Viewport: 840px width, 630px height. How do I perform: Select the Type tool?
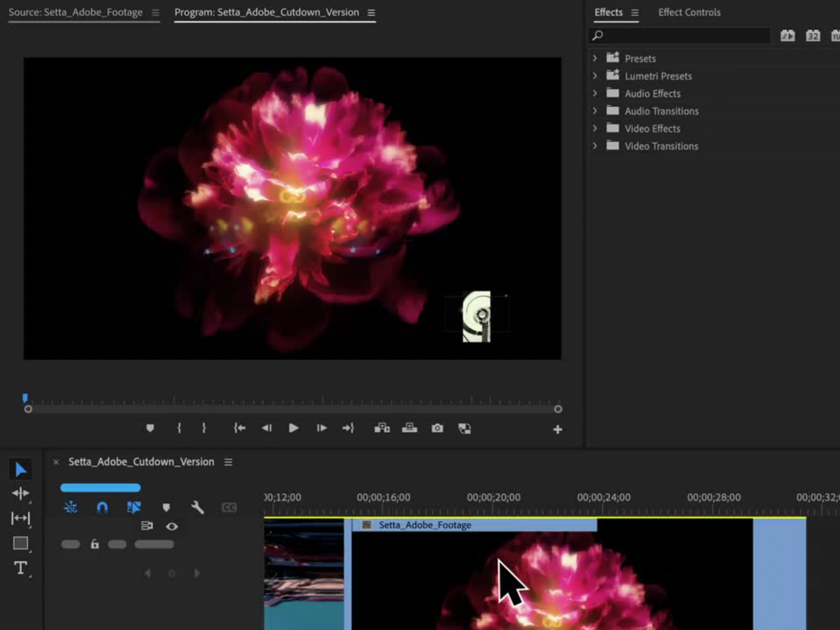(21, 568)
